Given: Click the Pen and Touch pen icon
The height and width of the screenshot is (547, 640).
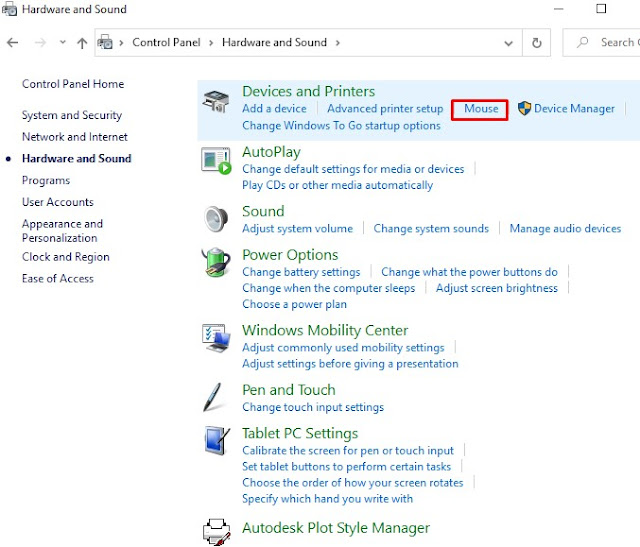Looking at the screenshot, I should point(213,397).
